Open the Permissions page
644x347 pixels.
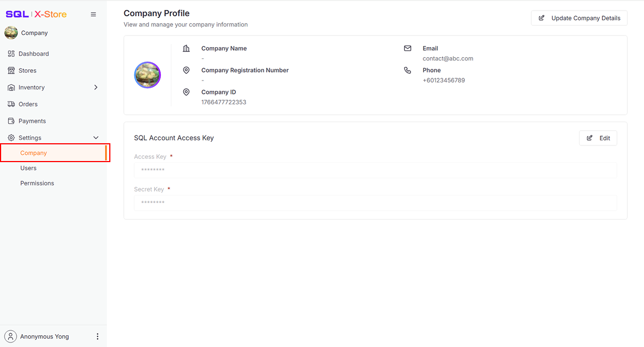(37, 183)
